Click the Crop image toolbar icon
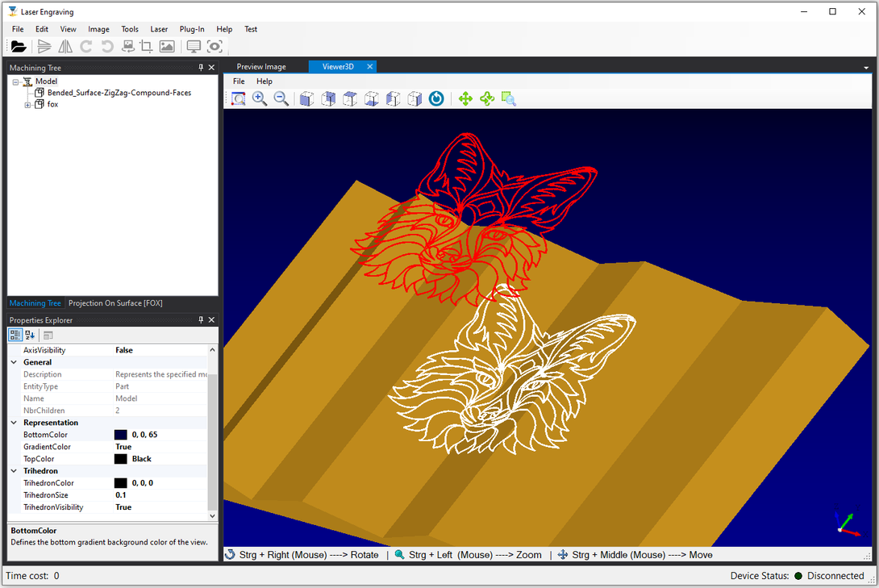This screenshot has width=879, height=588. (x=146, y=47)
